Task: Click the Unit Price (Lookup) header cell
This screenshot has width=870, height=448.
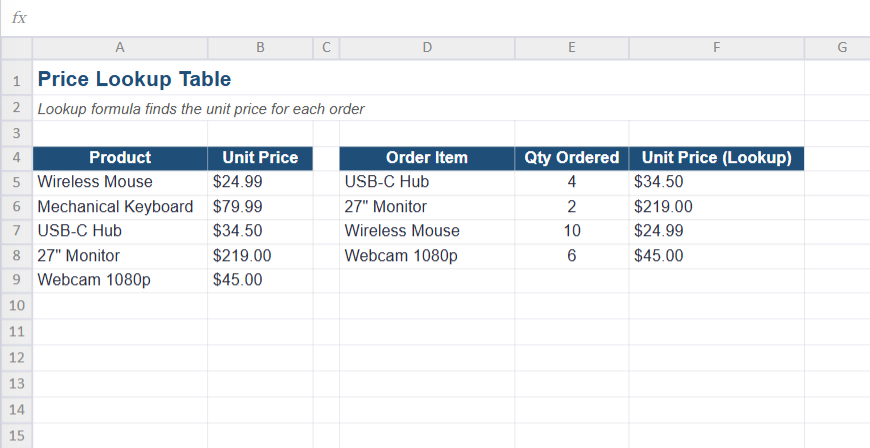Action: [x=716, y=158]
